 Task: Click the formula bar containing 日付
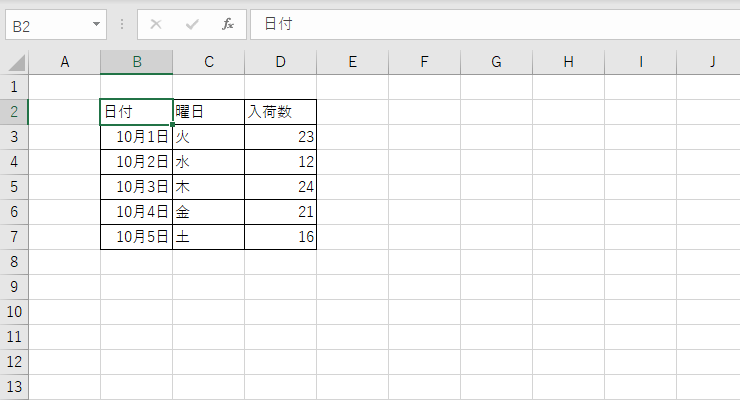point(495,25)
